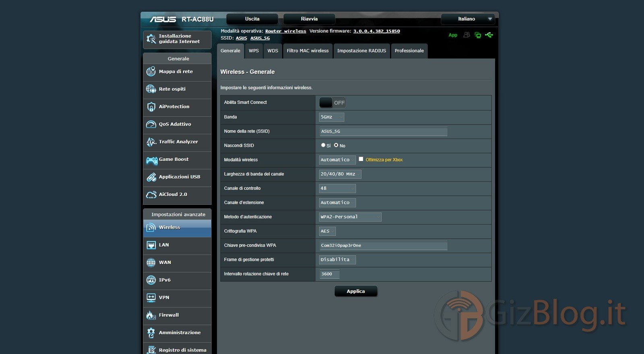
Task: Open the VPN monitor icon
Action: pyautogui.click(x=151, y=298)
